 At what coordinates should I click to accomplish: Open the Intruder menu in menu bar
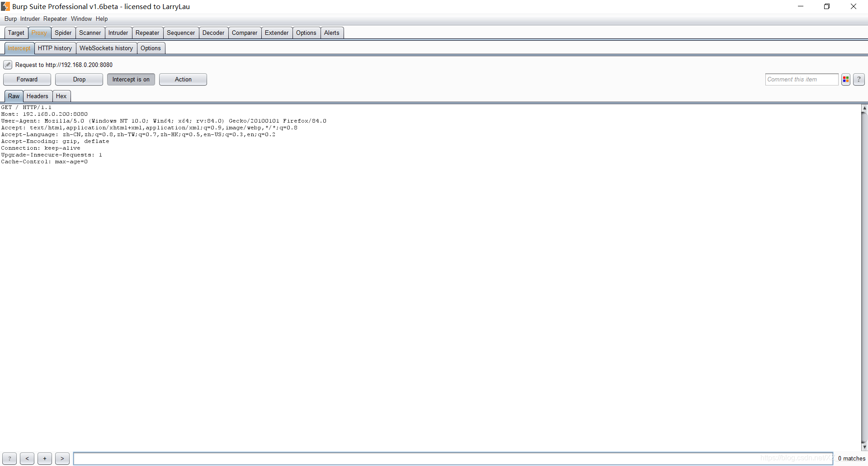(x=30, y=19)
